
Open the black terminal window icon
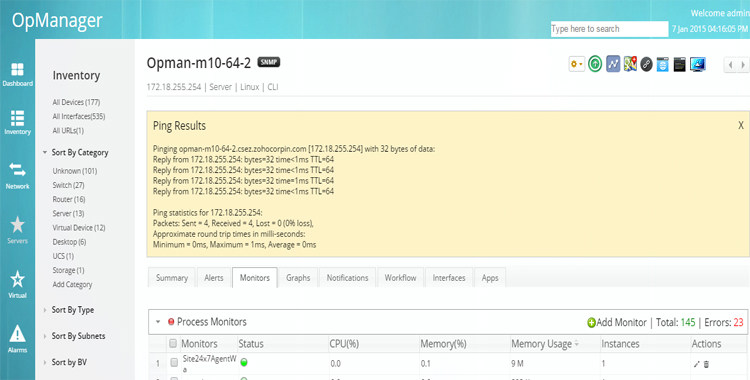(x=680, y=64)
